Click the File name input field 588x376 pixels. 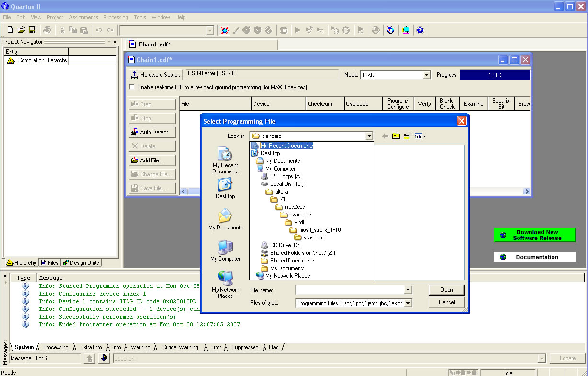350,290
